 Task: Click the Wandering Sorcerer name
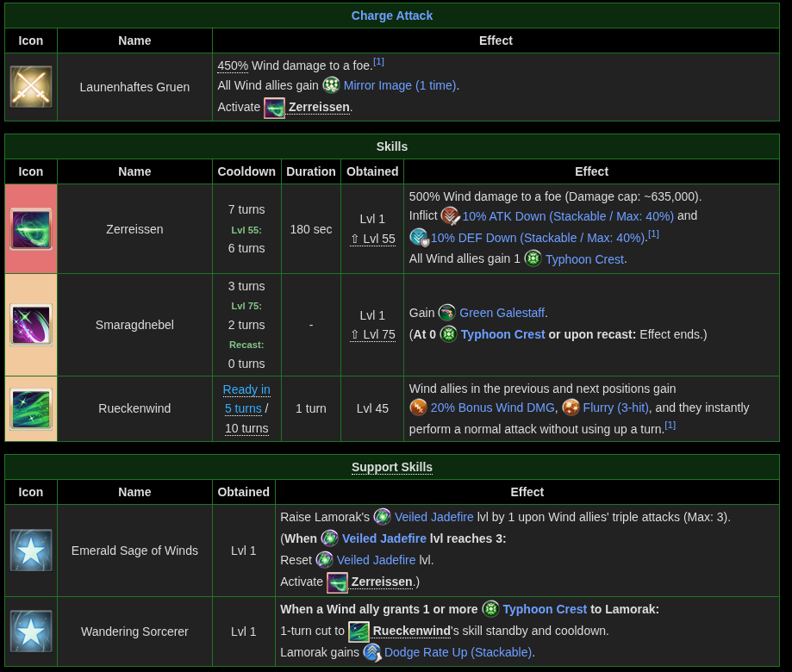click(134, 632)
